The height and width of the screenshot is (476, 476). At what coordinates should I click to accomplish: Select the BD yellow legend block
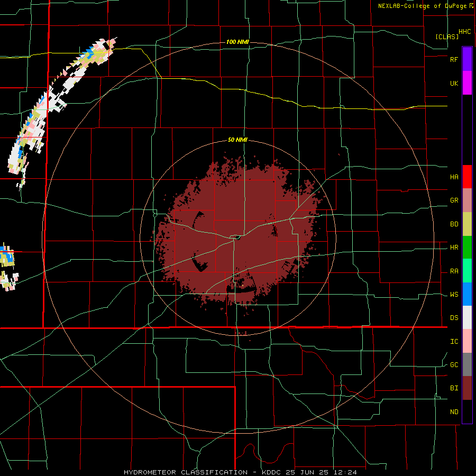(467, 224)
